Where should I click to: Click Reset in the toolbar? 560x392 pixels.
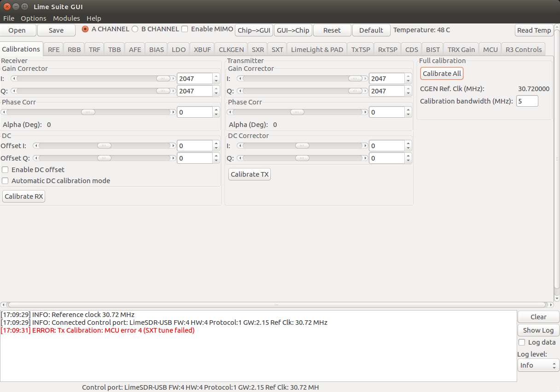[x=332, y=30]
